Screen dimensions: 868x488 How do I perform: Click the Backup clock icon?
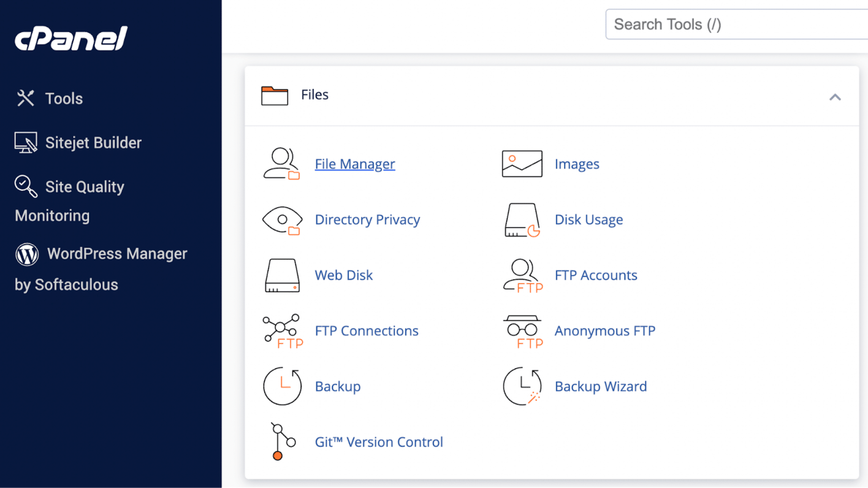pos(281,386)
